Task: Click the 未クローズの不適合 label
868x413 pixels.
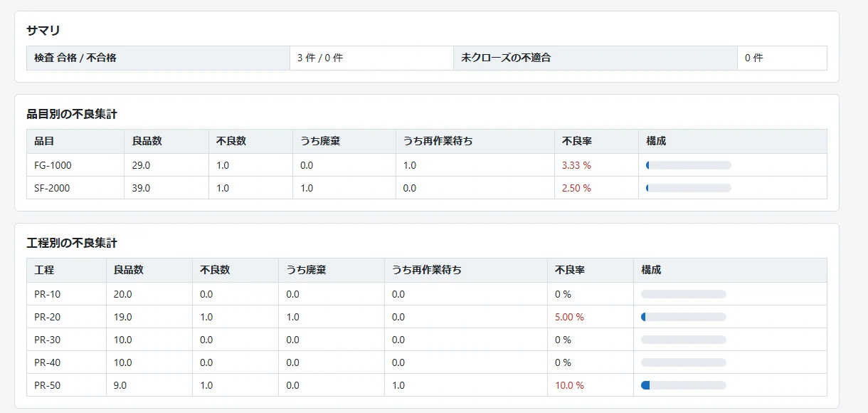Action: 506,58
